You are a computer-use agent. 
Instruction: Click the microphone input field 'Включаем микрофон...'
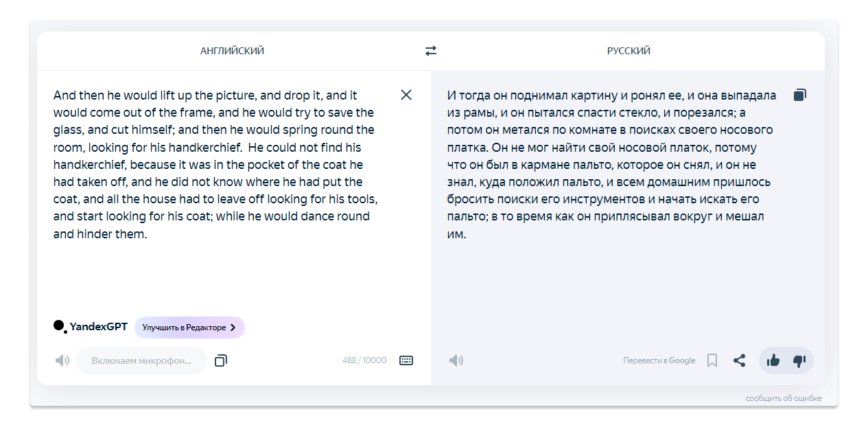tap(141, 360)
